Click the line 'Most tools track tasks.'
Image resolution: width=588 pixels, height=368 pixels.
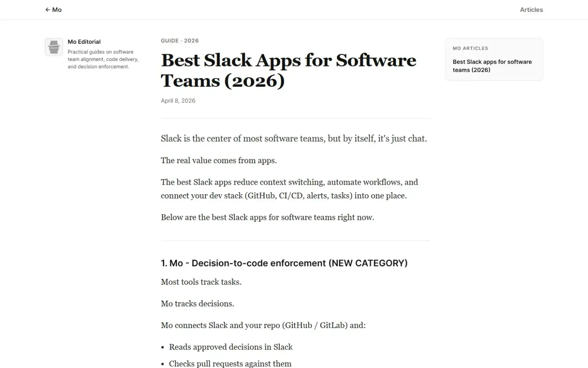coord(201,282)
